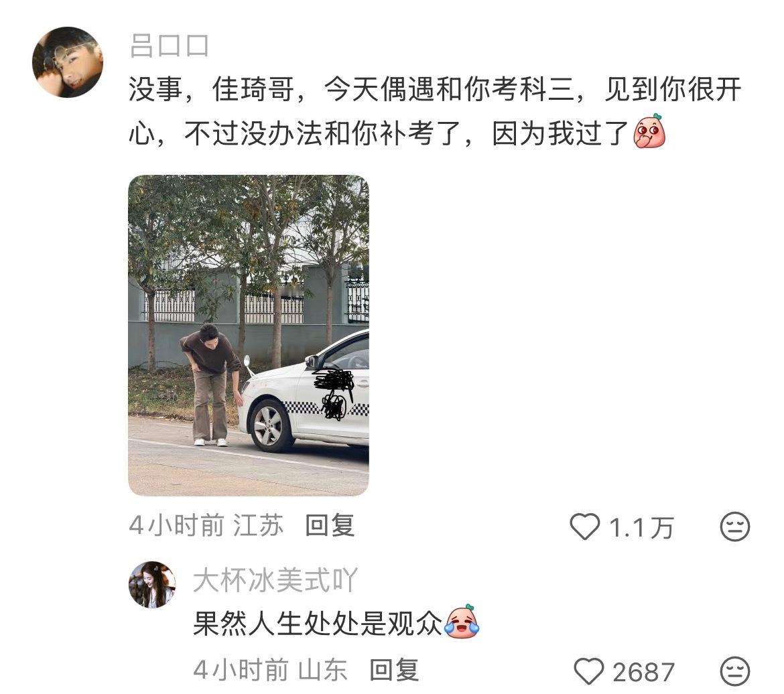Dislike the first comment via face icon

coord(734,527)
